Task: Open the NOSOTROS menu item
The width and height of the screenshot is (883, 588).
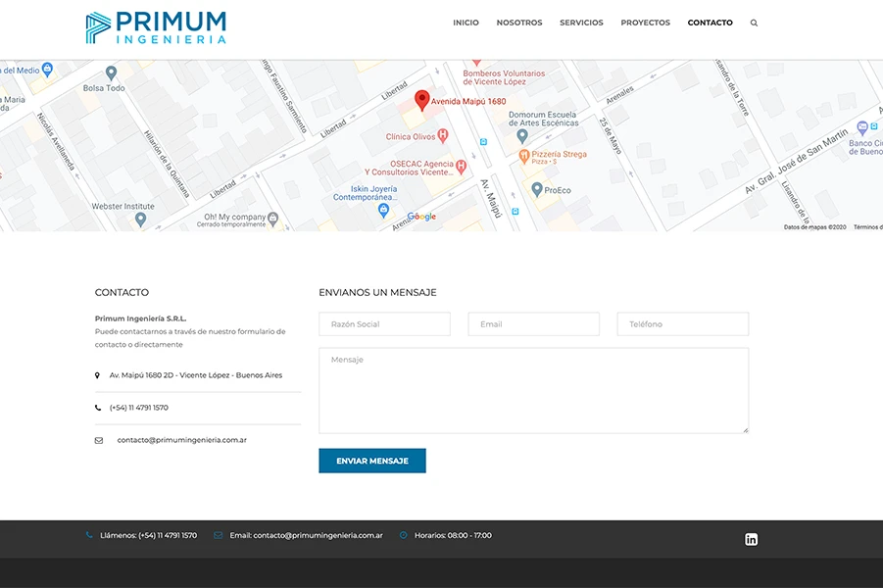Action: (518, 23)
